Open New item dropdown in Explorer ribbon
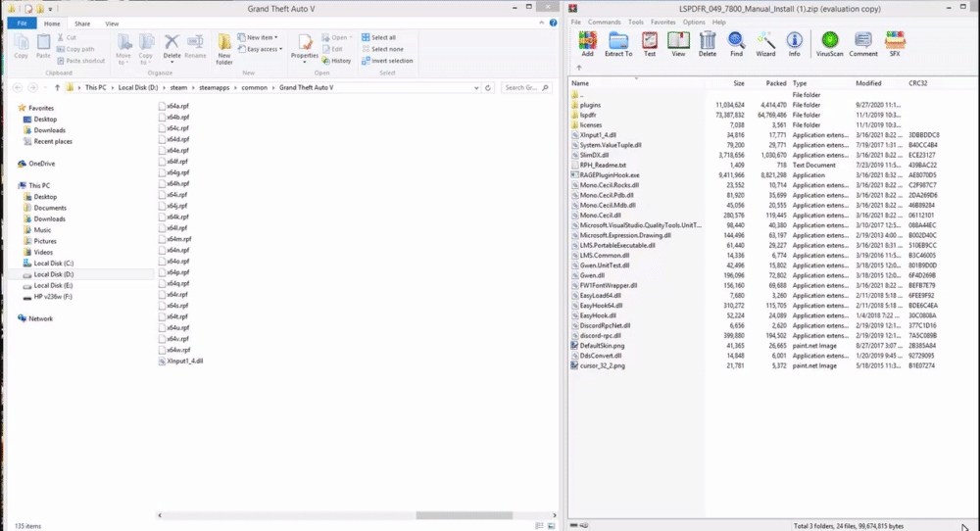This screenshot has height=531, width=980. coord(258,37)
